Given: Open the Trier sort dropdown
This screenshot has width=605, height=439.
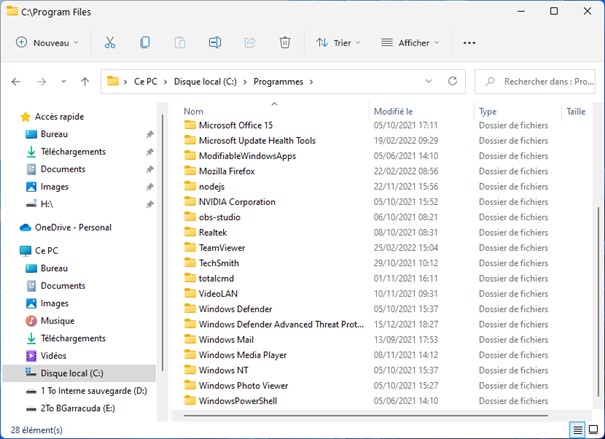Looking at the screenshot, I should pos(339,43).
